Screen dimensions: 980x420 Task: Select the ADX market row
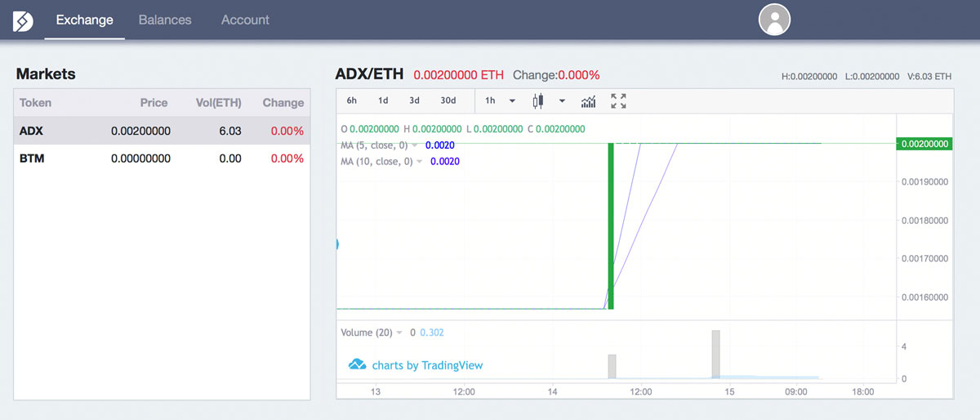pos(162,131)
